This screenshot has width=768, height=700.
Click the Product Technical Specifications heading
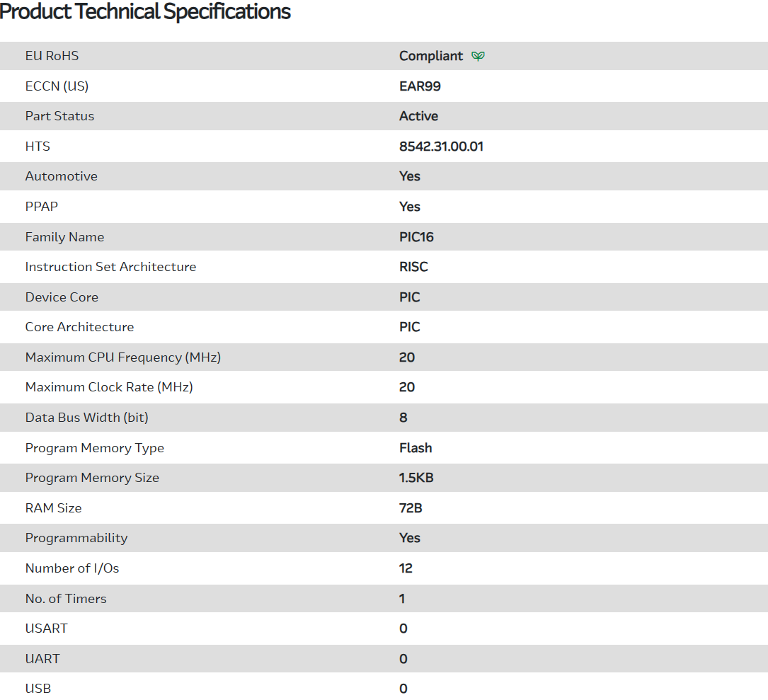click(145, 12)
